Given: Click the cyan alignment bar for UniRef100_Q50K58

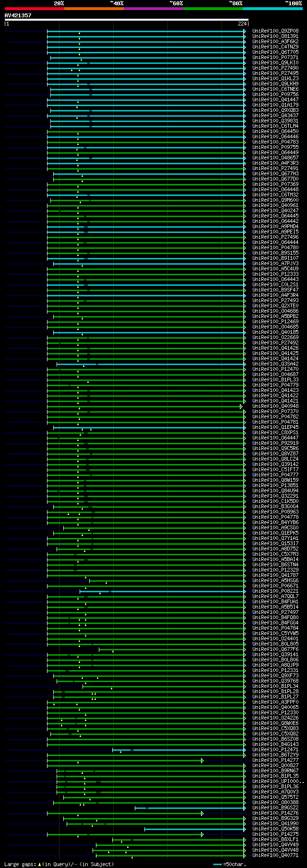Looking at the screenshot, I should point(195,829).
